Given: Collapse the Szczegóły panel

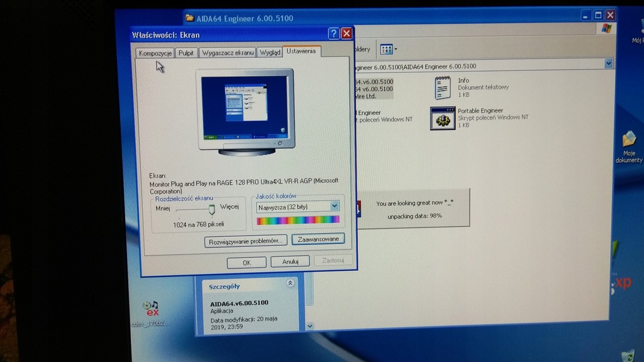Looking at the screenshot, I should (x=290, y=283).
